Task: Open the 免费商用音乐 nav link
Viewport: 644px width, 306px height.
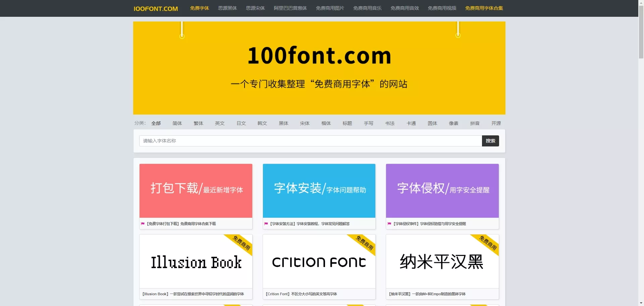Action: pos(367,8)
